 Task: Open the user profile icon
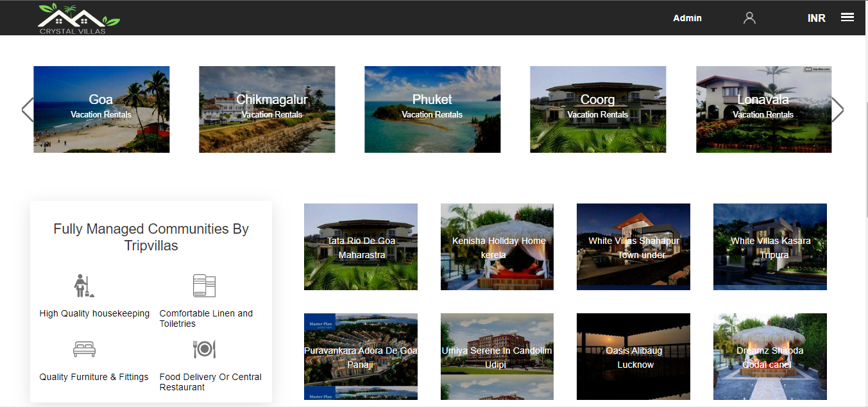(x=749, y=17)
